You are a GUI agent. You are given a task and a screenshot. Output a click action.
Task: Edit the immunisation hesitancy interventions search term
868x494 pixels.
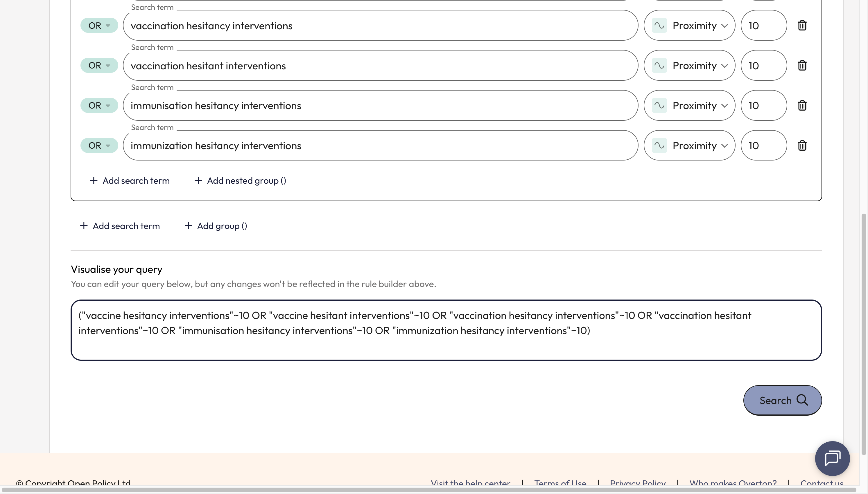click(381, 106)
